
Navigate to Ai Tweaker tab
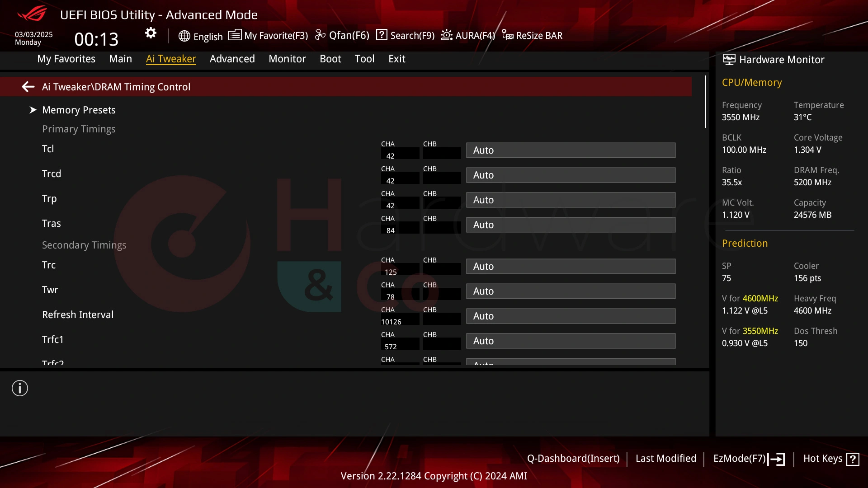point(171,58)
